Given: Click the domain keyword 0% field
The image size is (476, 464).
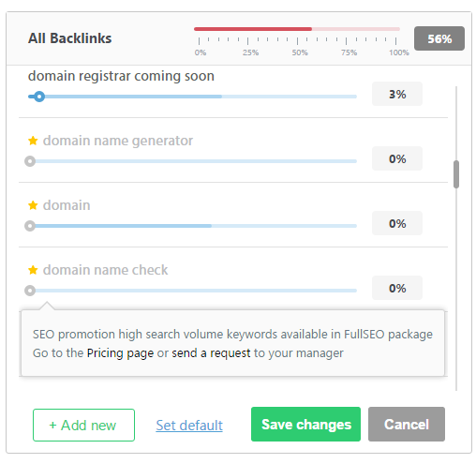Looking at the screenshot, I should coord(397,223).
